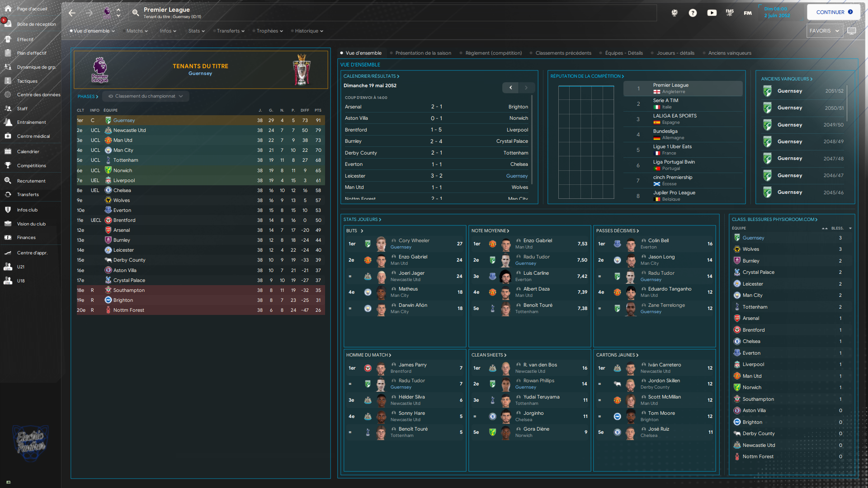Open the world globe icon in the header

[675, 13]
